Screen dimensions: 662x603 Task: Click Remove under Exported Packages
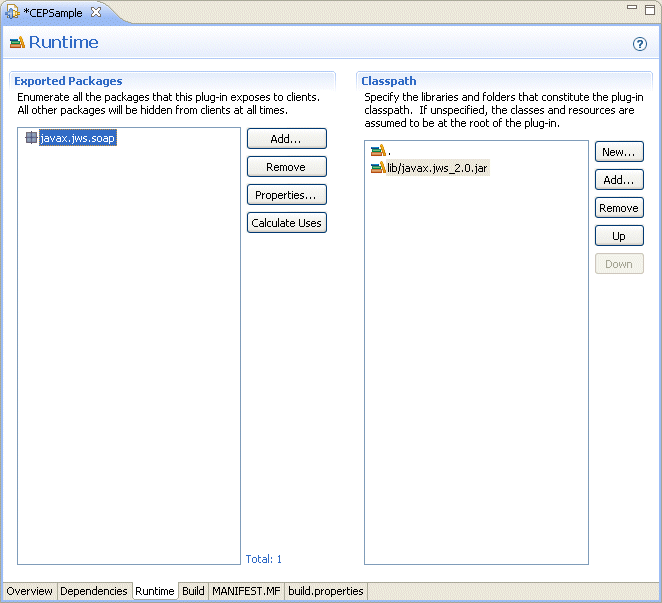(x=287, y=167)
